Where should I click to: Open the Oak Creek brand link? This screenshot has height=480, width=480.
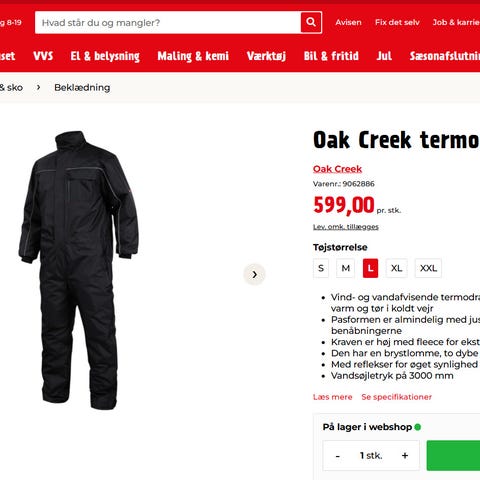[x=337, y=169]
